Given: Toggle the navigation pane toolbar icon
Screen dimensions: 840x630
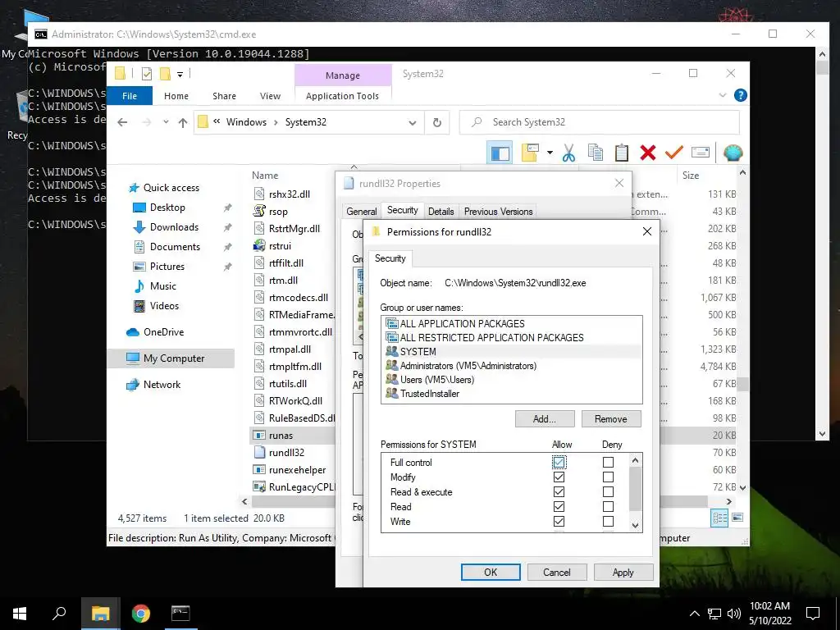Looking at the screenshot, I should 500,153.
